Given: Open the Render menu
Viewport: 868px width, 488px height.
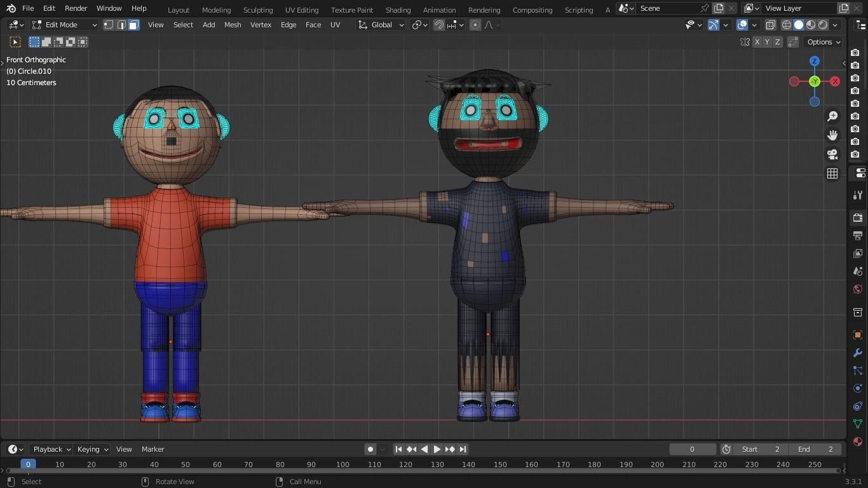Looking at the screenshot, I should coord(76,8).
